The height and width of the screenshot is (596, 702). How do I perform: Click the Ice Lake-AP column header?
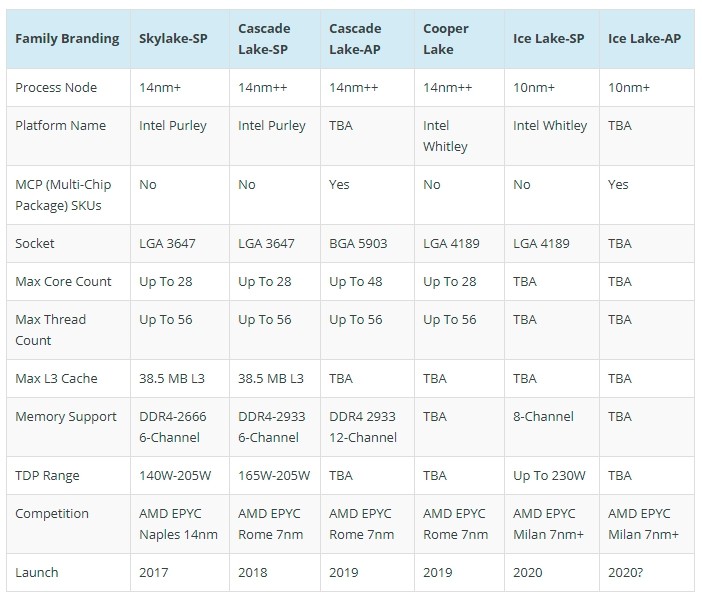644,39
